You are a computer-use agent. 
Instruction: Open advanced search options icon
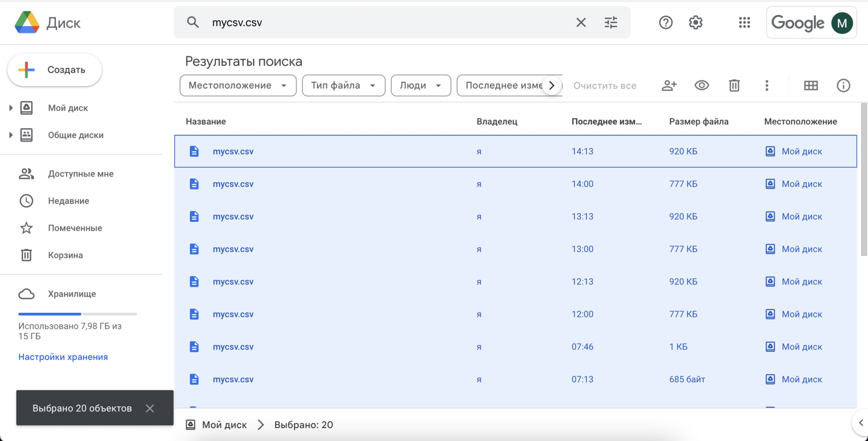611,22
